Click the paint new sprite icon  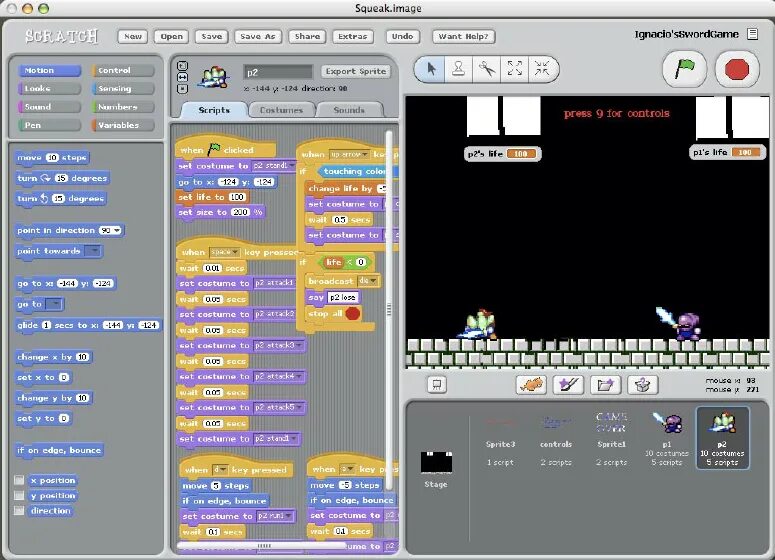568,385
